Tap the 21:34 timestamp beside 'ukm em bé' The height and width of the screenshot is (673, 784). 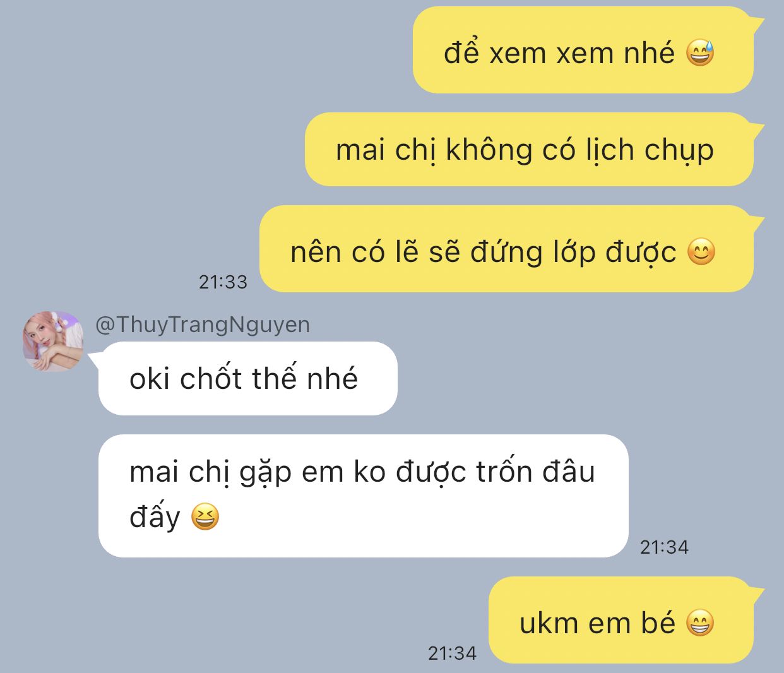point(452,653)
